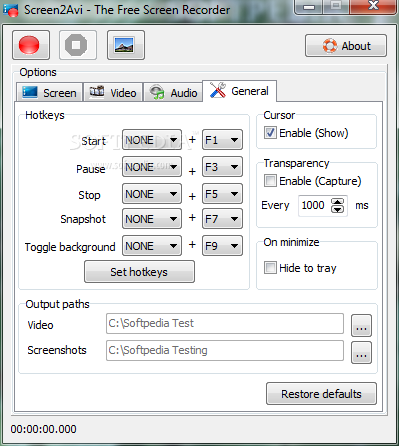The height and width of the screenshot is (446, 399).
Task: Open the Pause modifier NONE dropdown
Action: tap(152, 167)
